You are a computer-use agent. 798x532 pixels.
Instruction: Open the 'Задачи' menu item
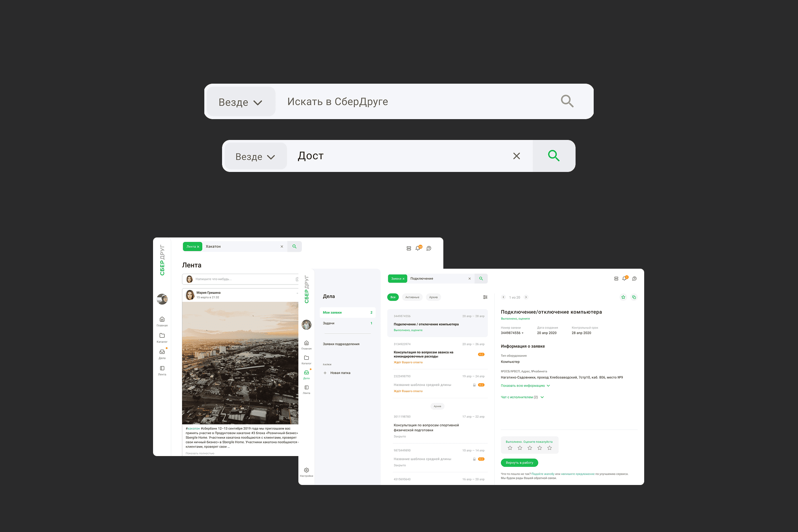pos(329,323)
